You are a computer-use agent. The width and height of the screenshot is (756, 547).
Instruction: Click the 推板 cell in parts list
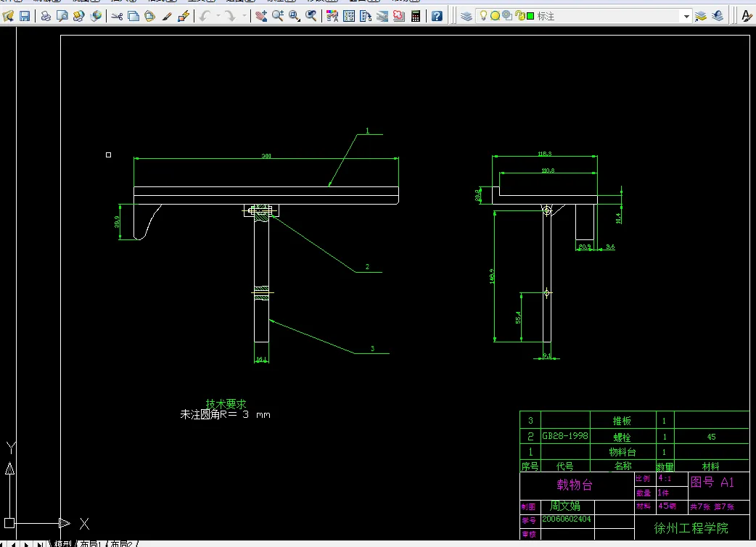point(622,421)
